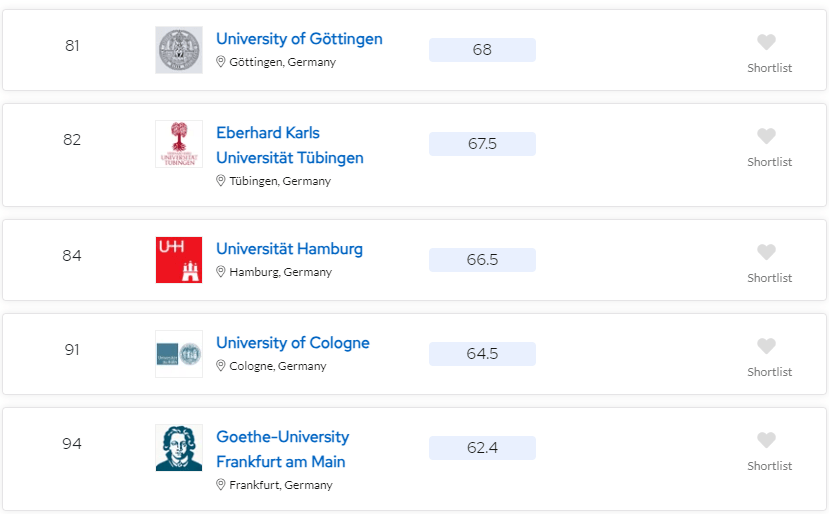
Task: Click the University of Cologne logo
Action: click(x=178, y=354)
